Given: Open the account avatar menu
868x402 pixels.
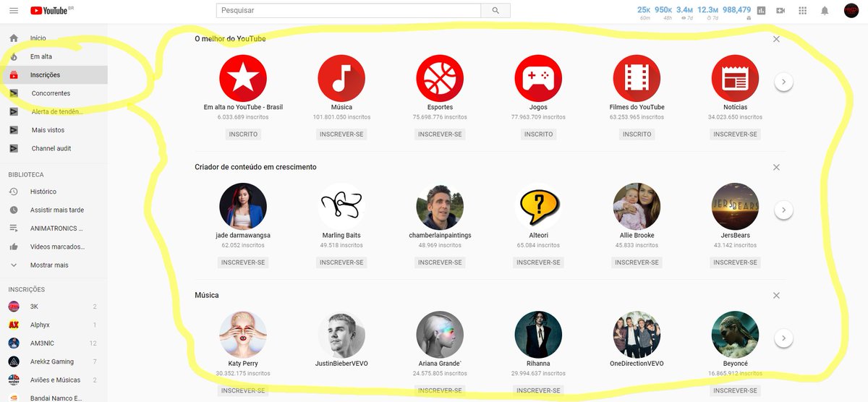Looking at the screenshot, I should point(851,10).
